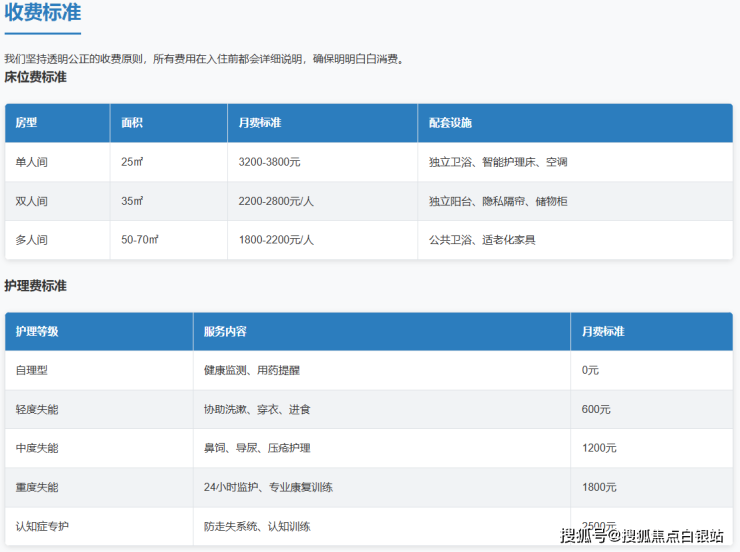Image resolution: width=740 pixels, height=552 pixels.
Task: Select the 床位费标准 section title
Action: [35, 77]
